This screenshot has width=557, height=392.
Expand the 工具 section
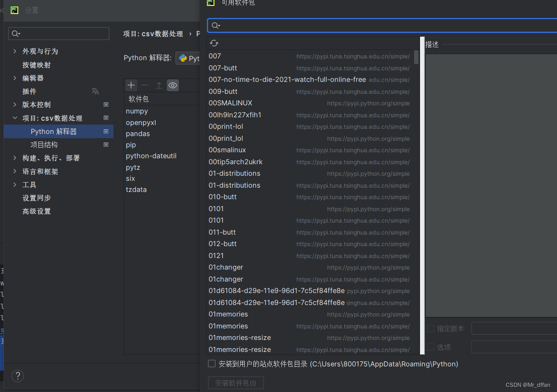15,184
